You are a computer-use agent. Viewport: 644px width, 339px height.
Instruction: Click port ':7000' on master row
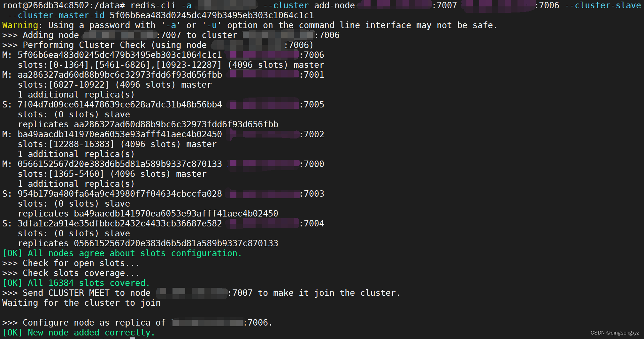[x=311, y=164]
